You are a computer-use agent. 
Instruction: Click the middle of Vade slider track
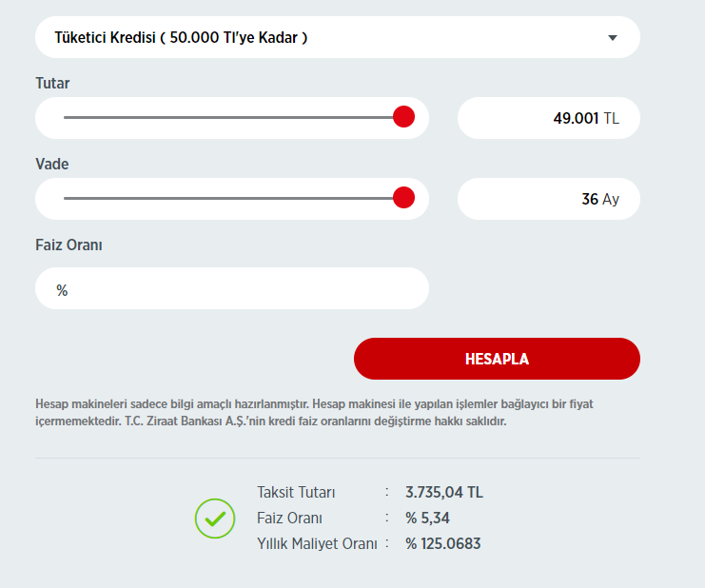pyautogui.click(x=233, y=198)
